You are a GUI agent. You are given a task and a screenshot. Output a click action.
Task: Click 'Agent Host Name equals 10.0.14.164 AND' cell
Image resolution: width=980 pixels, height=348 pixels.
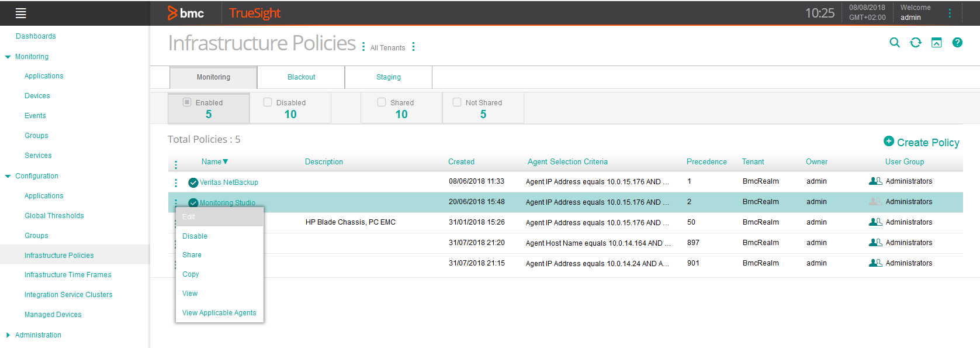598,243
